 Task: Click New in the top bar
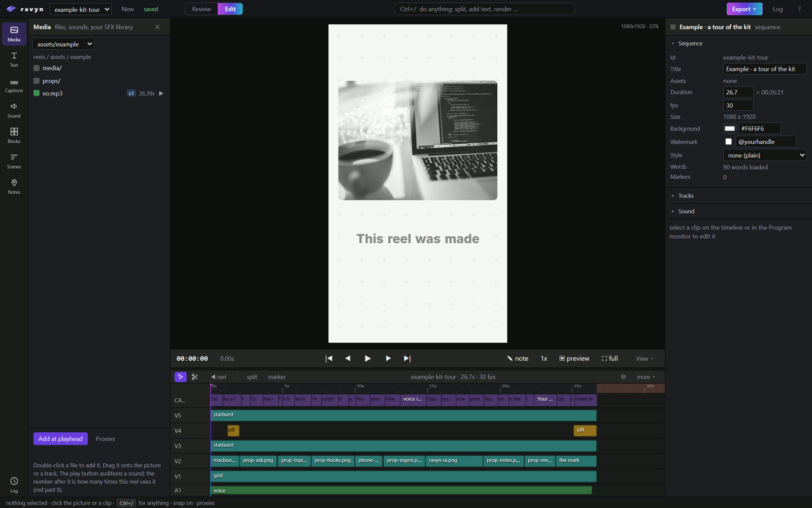pyautogui.click(x=127, y=9)
